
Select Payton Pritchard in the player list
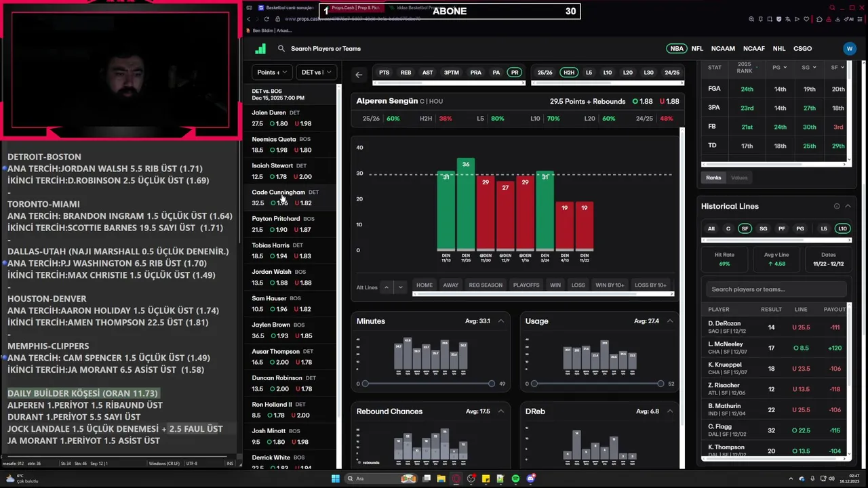click(x=290, y=224)
